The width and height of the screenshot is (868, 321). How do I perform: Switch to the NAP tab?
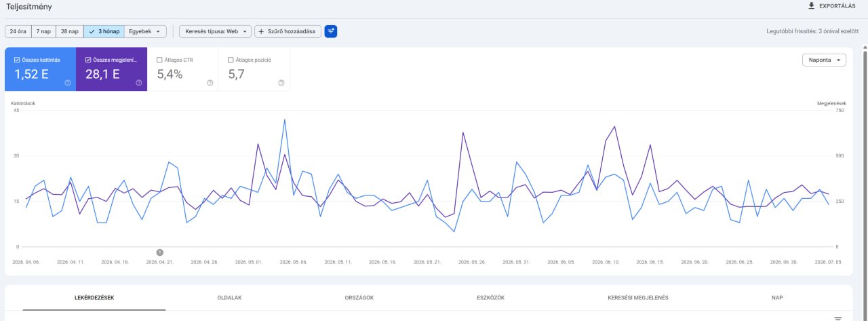[777, 297]
